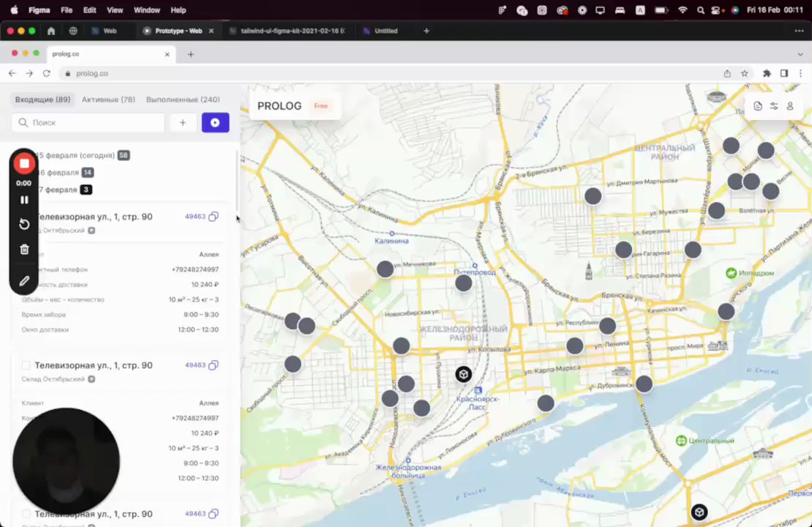Click plus icon next to first card's warehouse
This screenshot has width=812, height=527.
coord(91,231)
